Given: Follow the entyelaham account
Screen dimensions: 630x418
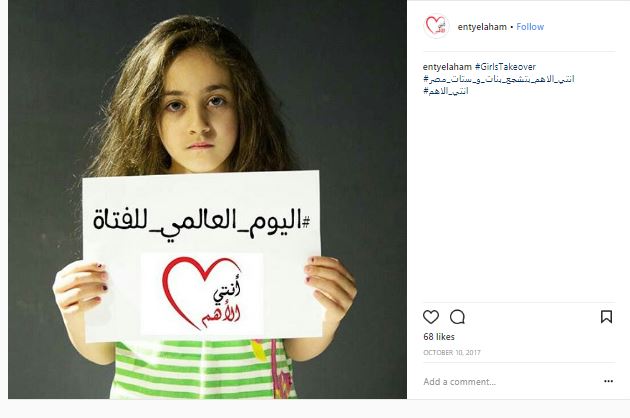Looking at the screenshot, I should (x=530, y=27).
